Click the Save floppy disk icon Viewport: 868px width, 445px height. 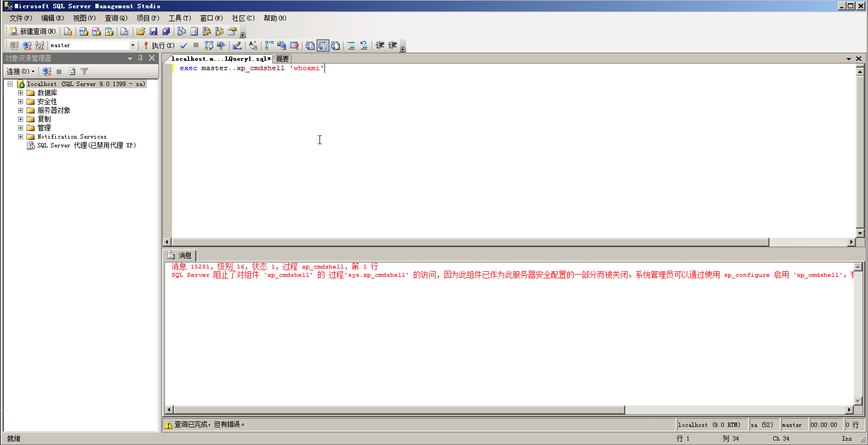coord(153,31)
